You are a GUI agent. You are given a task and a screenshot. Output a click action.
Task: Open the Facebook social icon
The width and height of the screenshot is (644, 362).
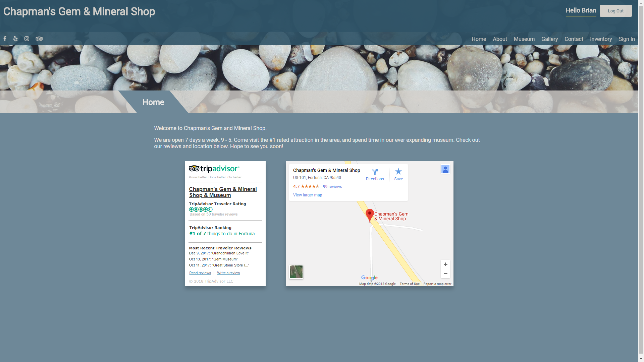click(5, 39)
